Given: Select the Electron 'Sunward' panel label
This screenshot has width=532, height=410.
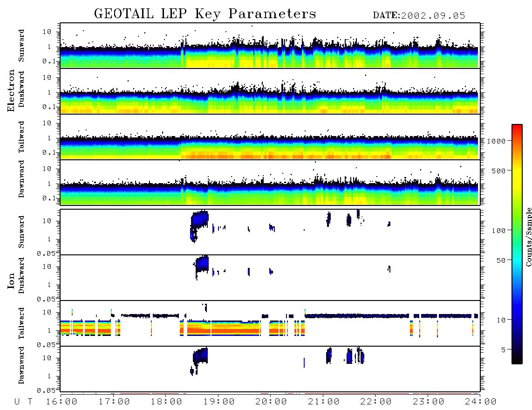Looking at the screenshot, I should 21,46.
